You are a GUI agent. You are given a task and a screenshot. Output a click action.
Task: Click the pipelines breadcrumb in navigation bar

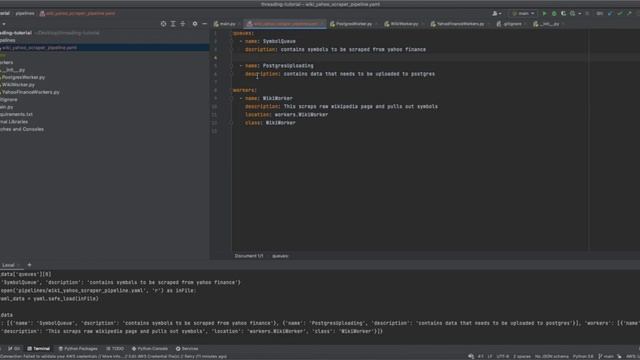(x=25, y=13)
